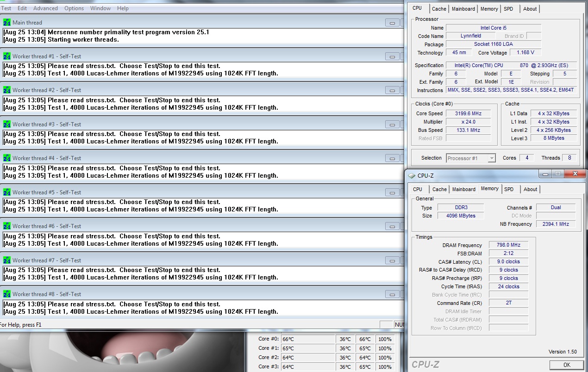The image size is (588, 372).
Task: Click the 'For Help, press F1' status bar
Action: [x=21, y=325]
